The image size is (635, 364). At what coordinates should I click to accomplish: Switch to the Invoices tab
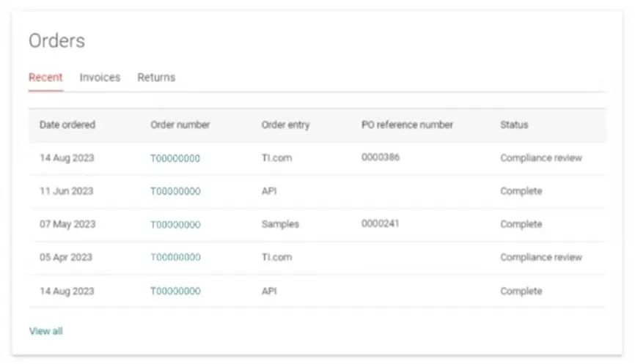coord(100,77)
